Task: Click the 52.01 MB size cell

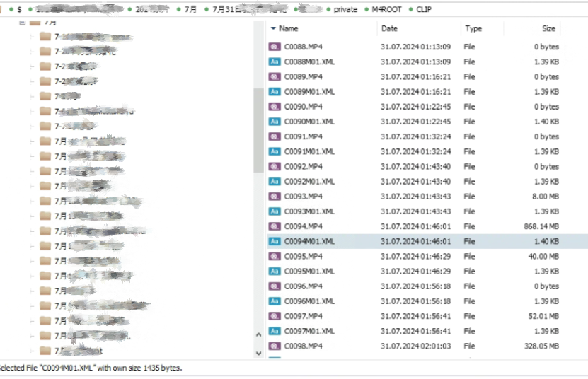Action: coord(543,316)
